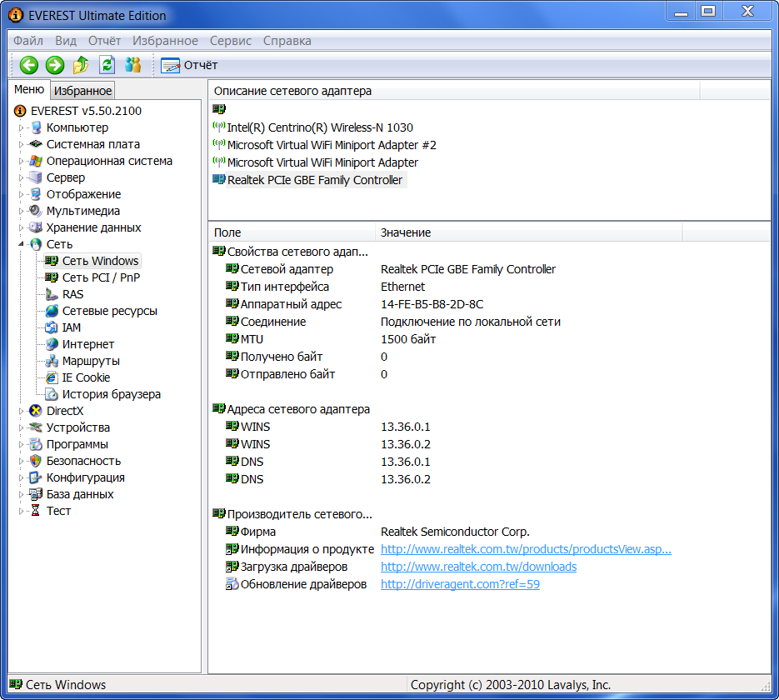The image size is (779, 700).
Task: Expand the DirectX tree node
Action: (21, 411)
